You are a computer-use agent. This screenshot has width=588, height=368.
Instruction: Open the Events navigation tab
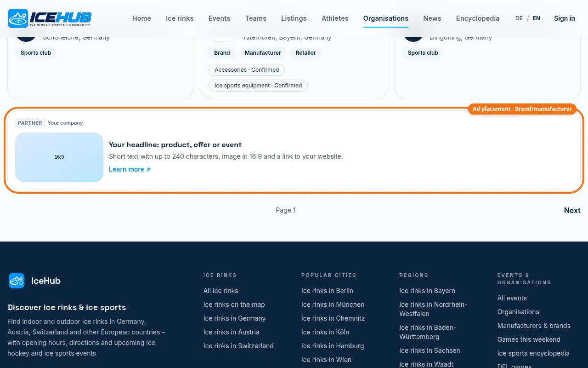point(219,18)
